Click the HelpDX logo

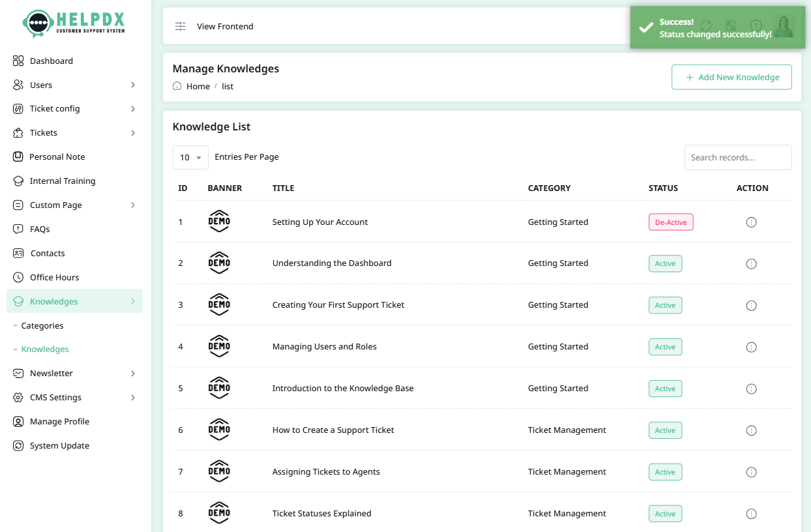(74, 23)
